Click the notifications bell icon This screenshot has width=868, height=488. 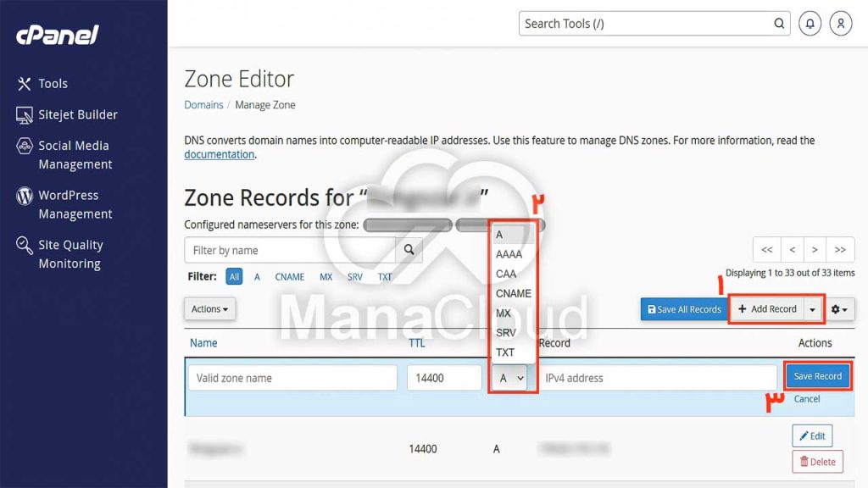pos(810,24)
